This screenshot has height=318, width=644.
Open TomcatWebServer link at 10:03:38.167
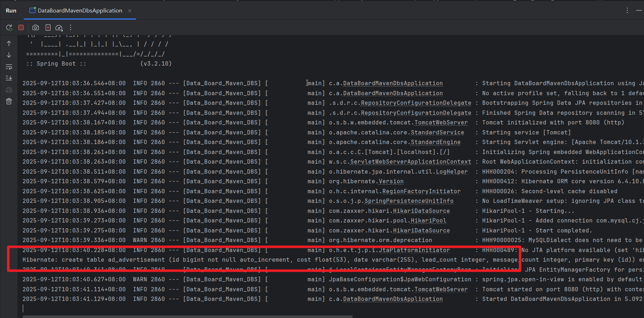click(x=441, y=123)
